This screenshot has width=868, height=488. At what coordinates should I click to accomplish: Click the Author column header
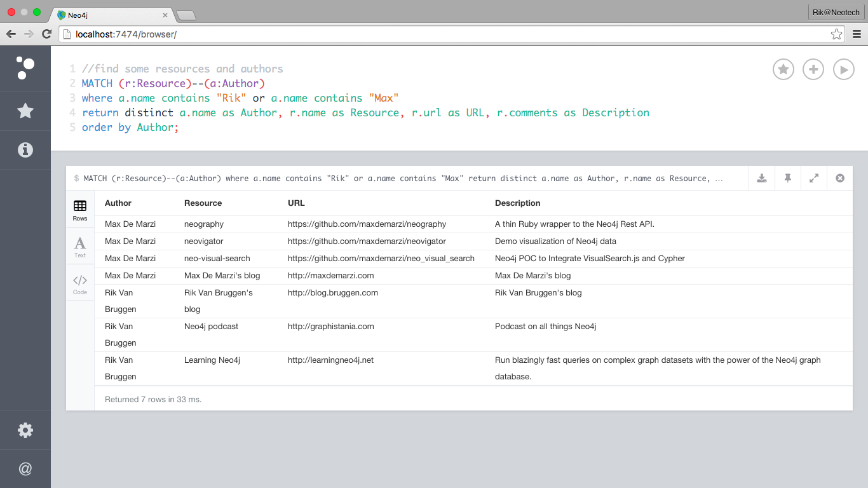pyautogui.click(x=118, y=203)
